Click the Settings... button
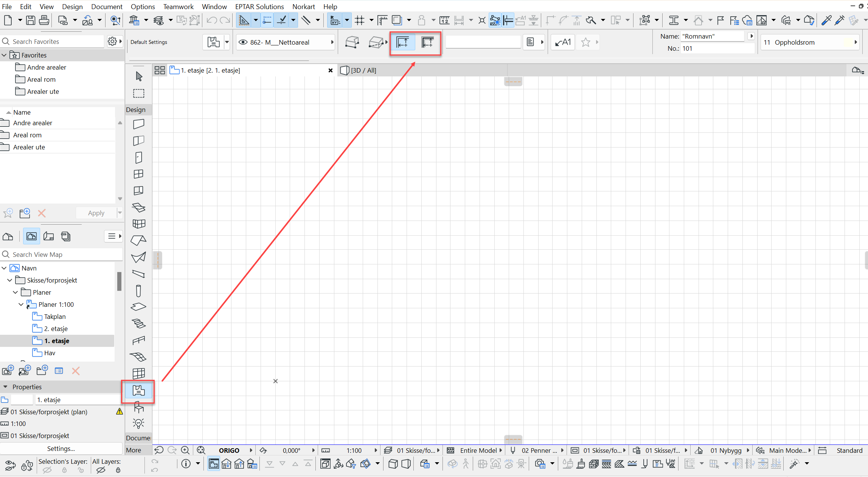 click(61, 449)
